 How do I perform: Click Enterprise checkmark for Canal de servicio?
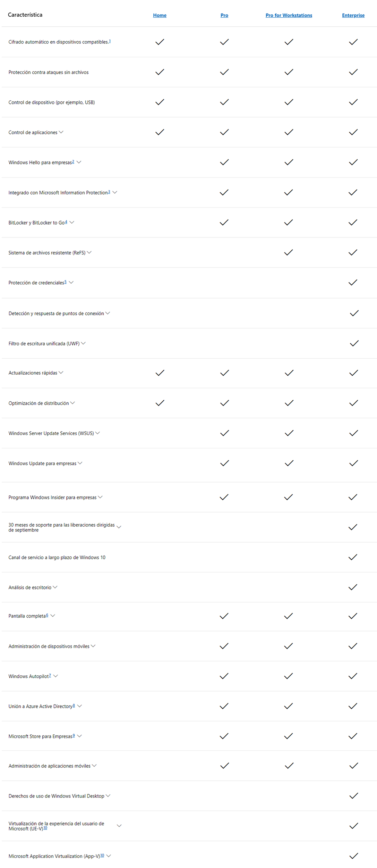click(353, 557)
